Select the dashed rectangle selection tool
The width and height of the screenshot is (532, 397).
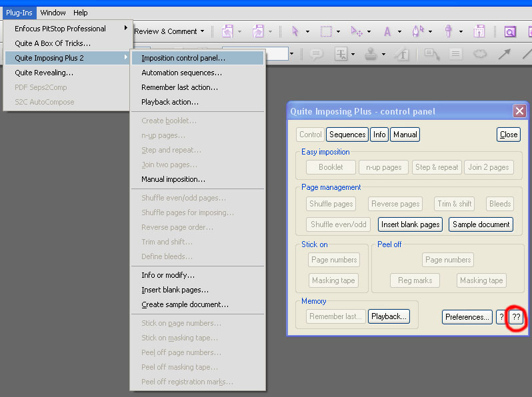[326, 31]
